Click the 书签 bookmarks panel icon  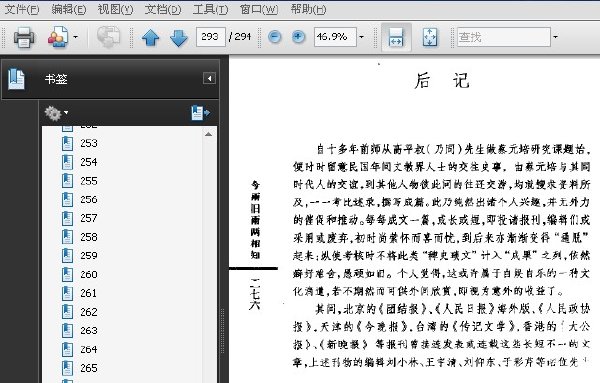(x=16, y=79)
